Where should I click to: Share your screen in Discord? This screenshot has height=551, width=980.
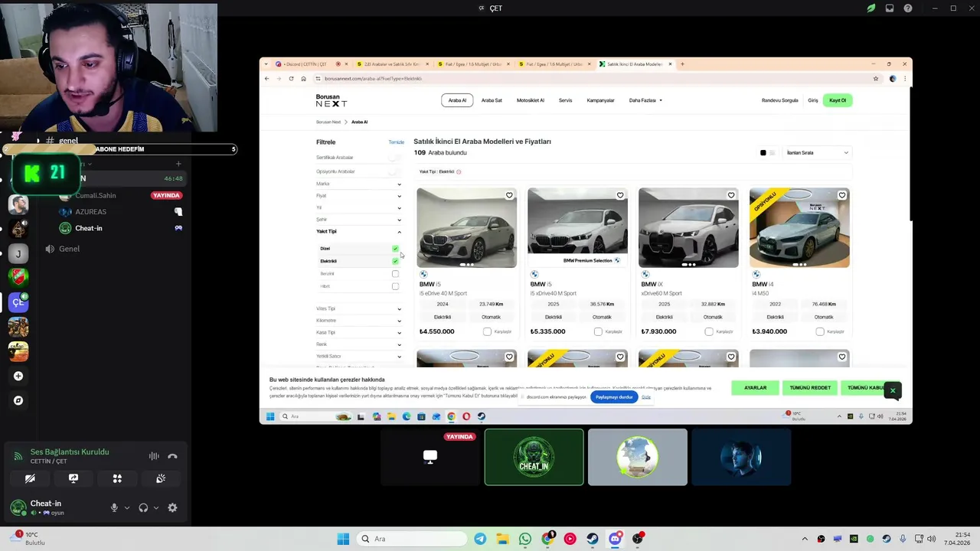pyautogui.click(x=73, y=478)
